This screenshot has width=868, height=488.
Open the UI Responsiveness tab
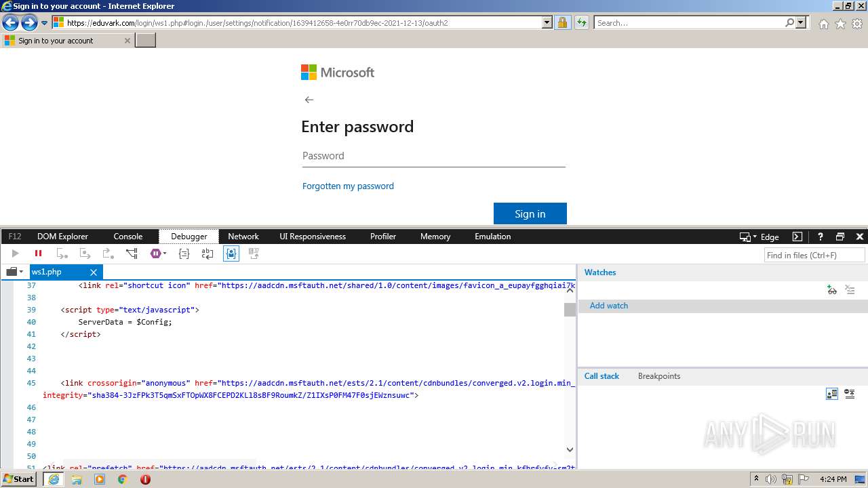click(313, 237)
